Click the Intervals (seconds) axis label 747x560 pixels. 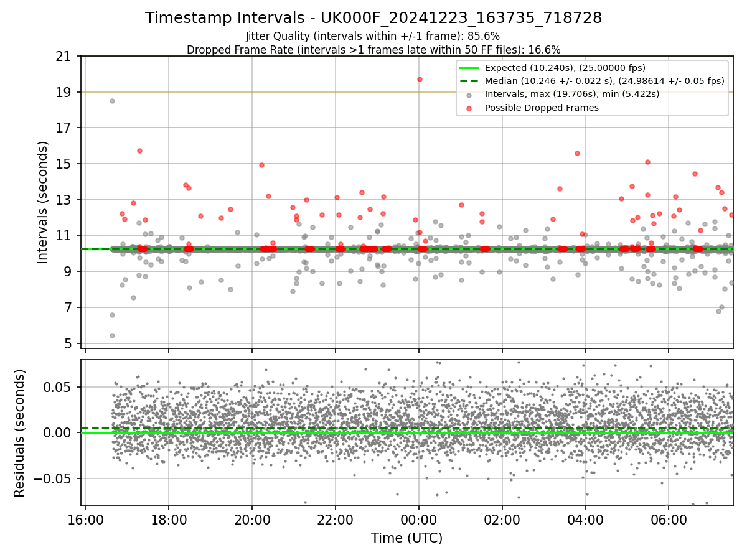[x=42, y=202]
